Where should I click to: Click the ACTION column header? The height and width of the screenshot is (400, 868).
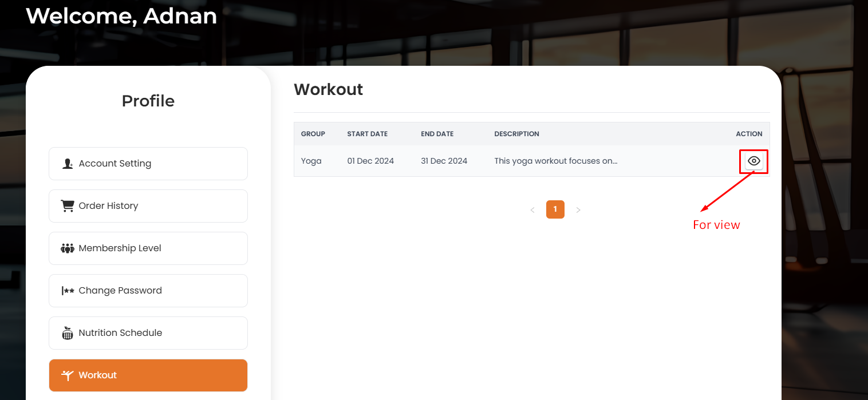click(749, 134)
